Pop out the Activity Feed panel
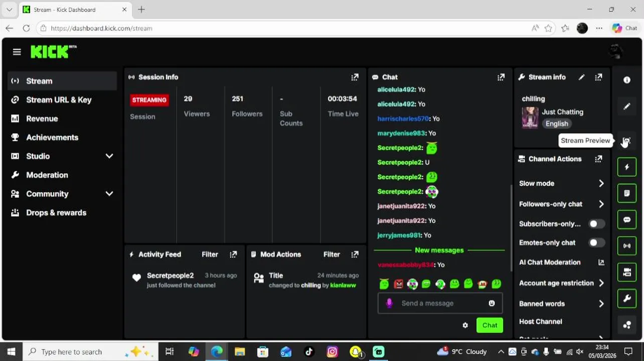The width and height of the screenshot is (644, 361). click(x=233, y=255)
